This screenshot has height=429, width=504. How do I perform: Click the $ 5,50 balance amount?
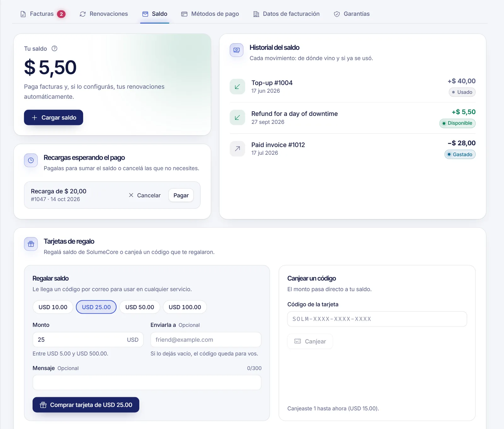(50, 67)
